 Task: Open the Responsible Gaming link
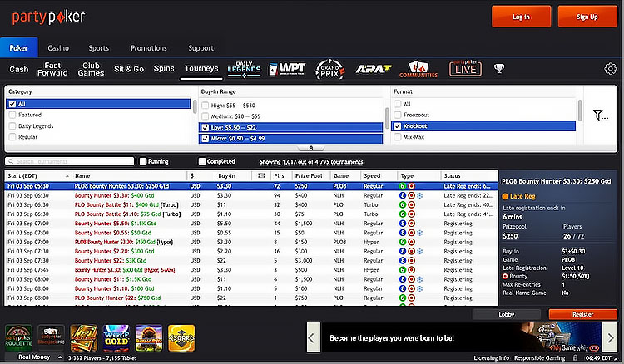pos(540,357)
